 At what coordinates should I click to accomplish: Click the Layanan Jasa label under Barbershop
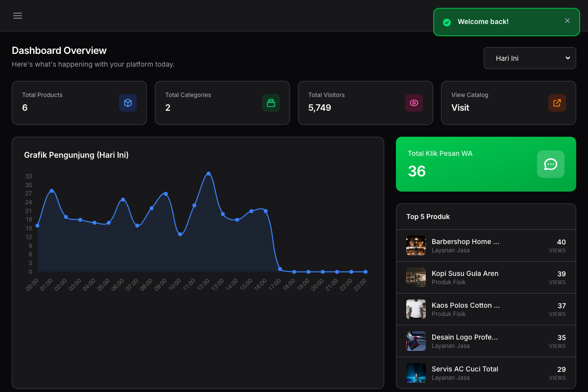451,250
